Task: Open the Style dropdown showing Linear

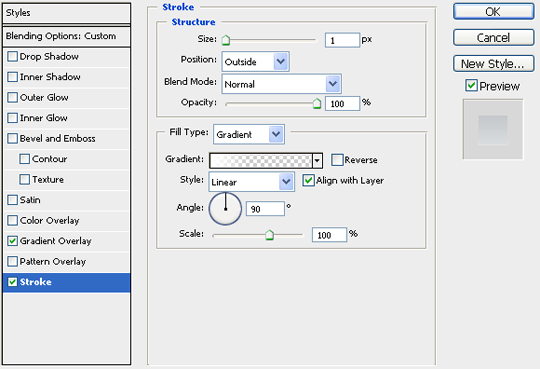Action: [x=251, y=182]
